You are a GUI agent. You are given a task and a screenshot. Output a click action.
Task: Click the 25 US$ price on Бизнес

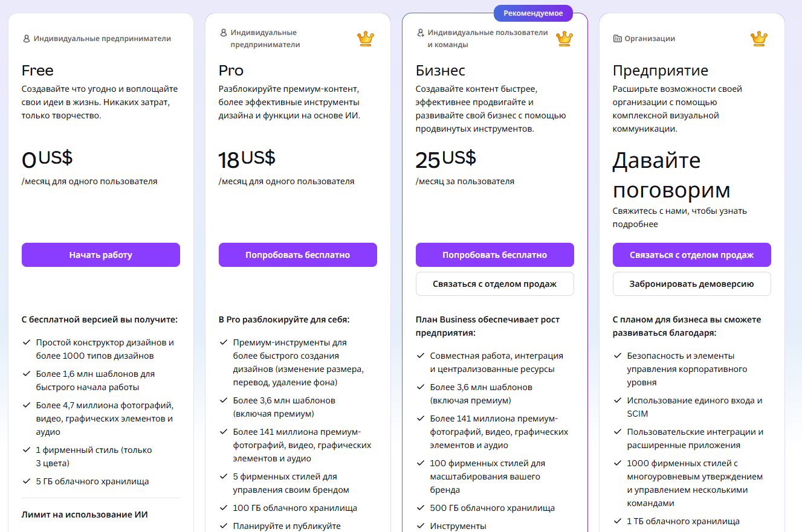[x=445, y=159]
